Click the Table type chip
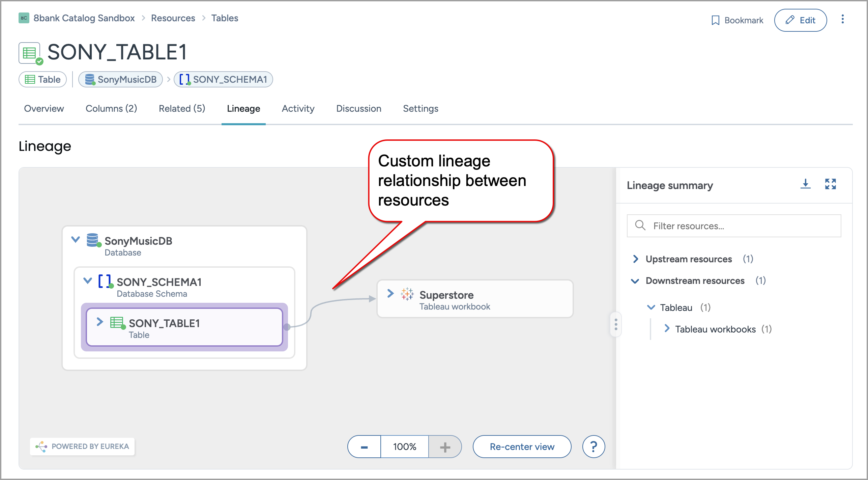This screenshot has height=480, width=868. pos(43,79)
